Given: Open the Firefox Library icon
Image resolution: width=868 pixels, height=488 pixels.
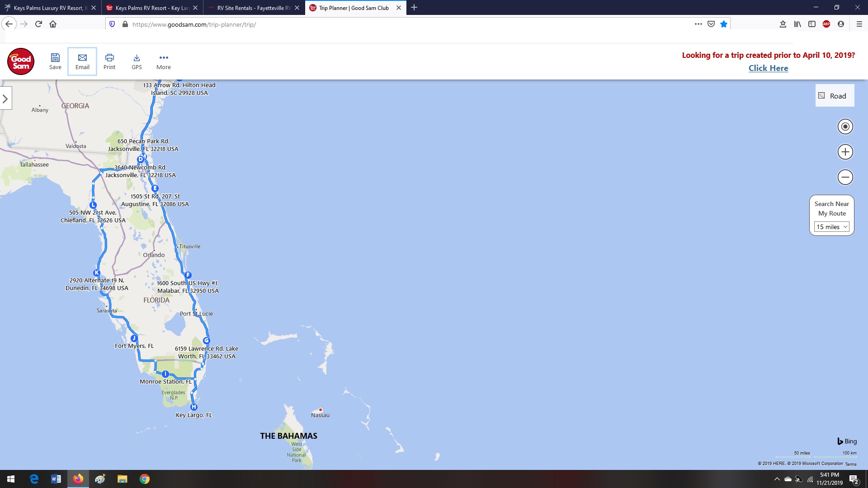Looking at the screenshot, I should coord(797,24).
